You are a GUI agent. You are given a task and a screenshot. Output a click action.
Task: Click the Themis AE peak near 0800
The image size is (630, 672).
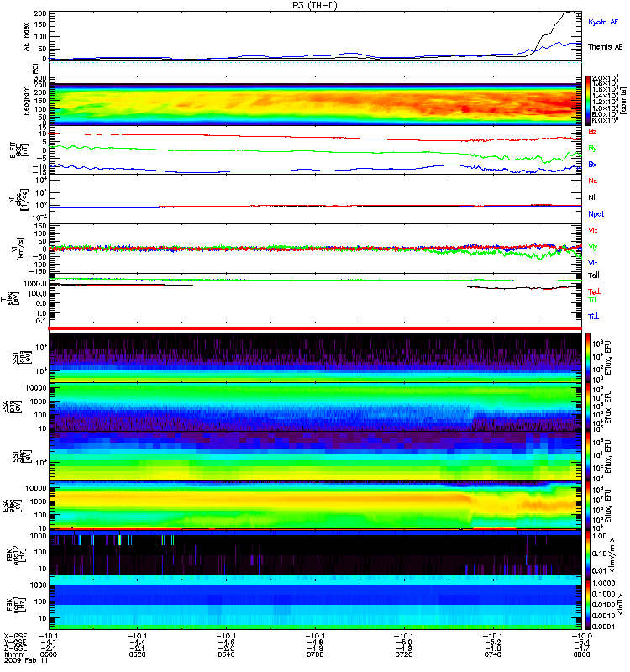coord(570,13)
